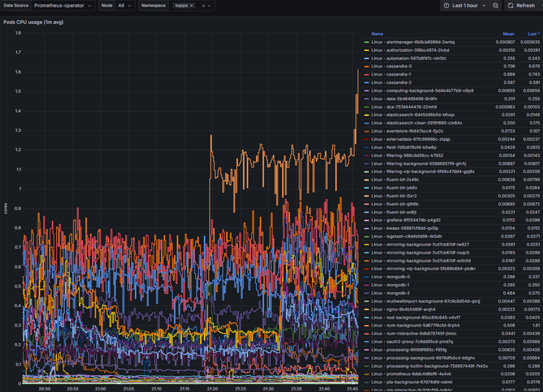Toggle elasticsearch-clean series in the legend

point(416,123)
